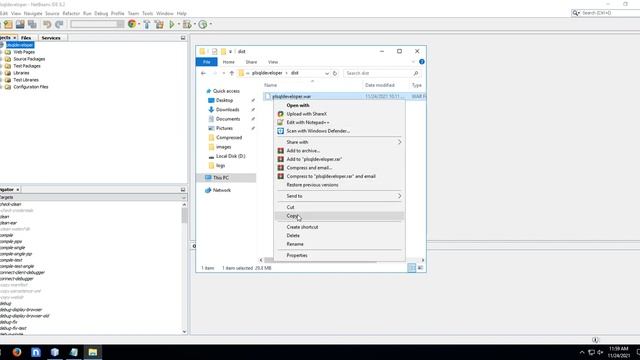640x360 pixels.
Task: Click the Explorer File ribbon tab
Action: [x=207, y=62]
